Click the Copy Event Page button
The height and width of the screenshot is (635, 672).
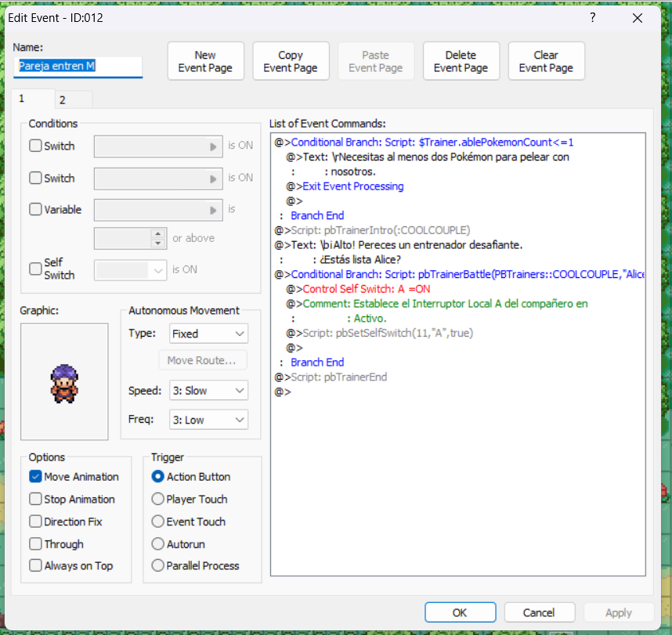[291, 61]
